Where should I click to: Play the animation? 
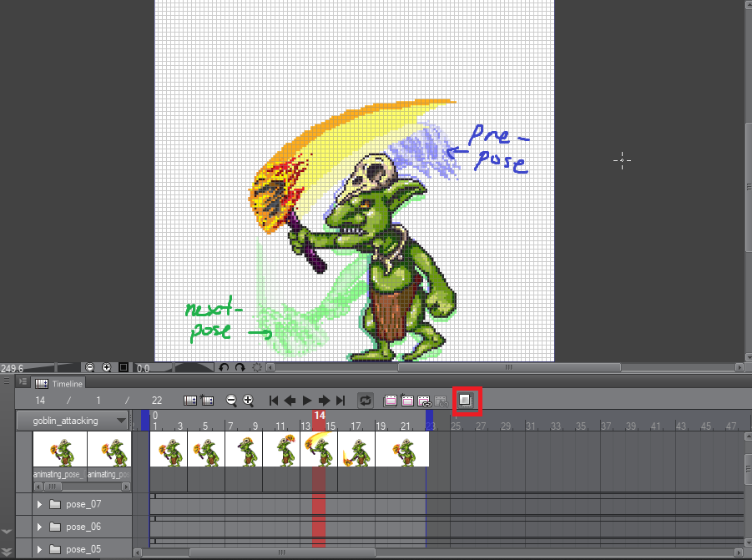tap(307, 401)
